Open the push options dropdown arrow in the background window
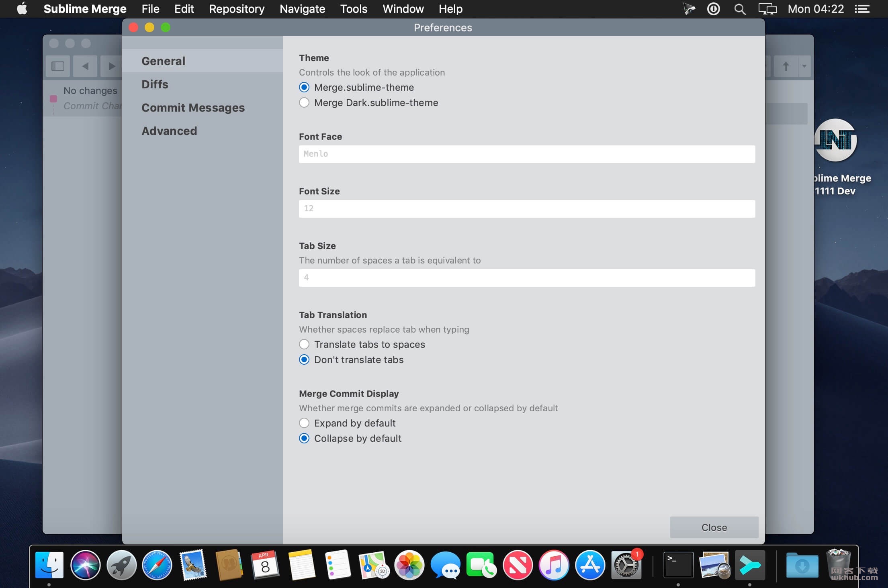888x588 pixels. [x=804, y=66]
